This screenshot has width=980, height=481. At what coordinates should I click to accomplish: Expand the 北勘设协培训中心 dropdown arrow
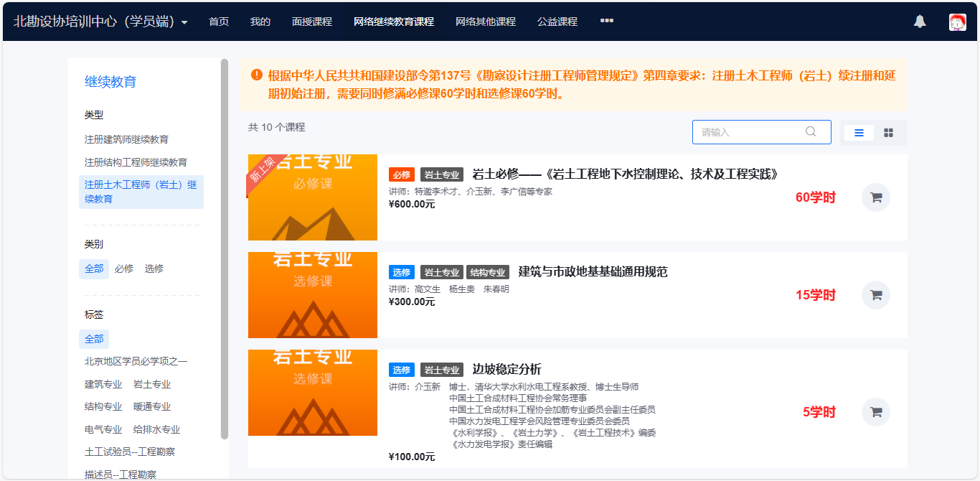184,22
